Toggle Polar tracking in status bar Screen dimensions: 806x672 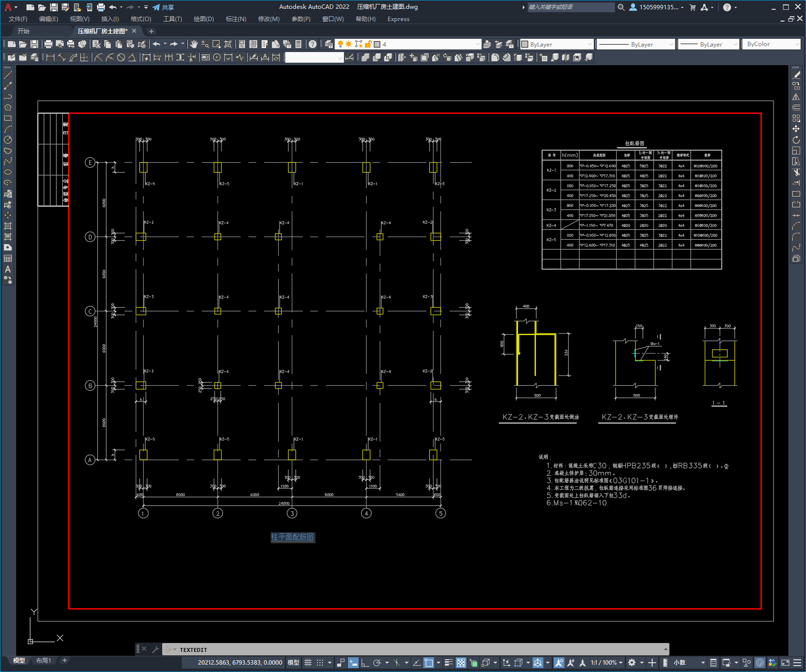pos(377,663)
